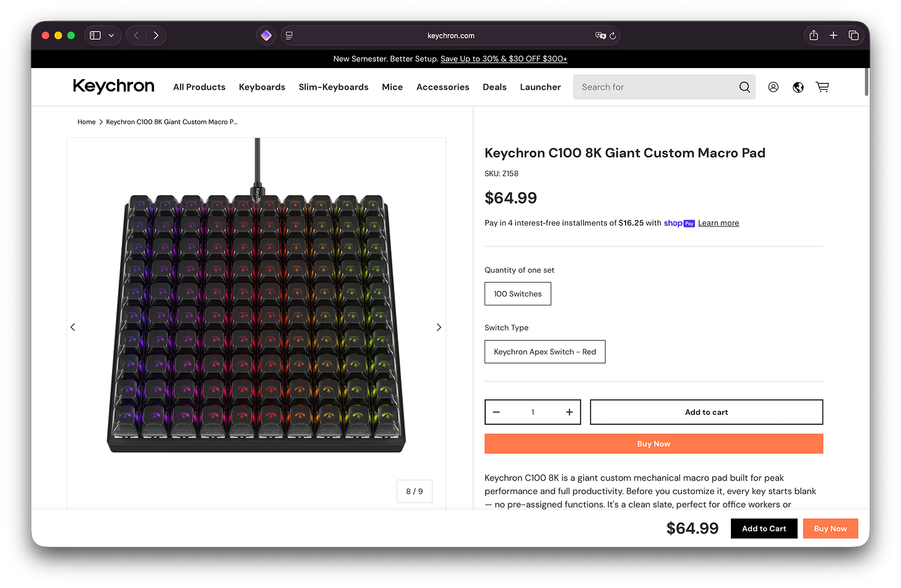Show the tab overview
Viewport: 901px width, 588px height.
tap(853, 35)
